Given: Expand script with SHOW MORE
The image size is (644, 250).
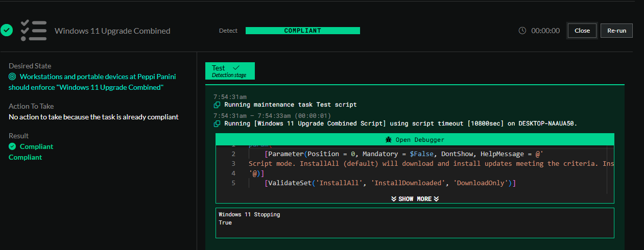Looking at the screenshot, I should pyautogui.click(x=415, y=199).
